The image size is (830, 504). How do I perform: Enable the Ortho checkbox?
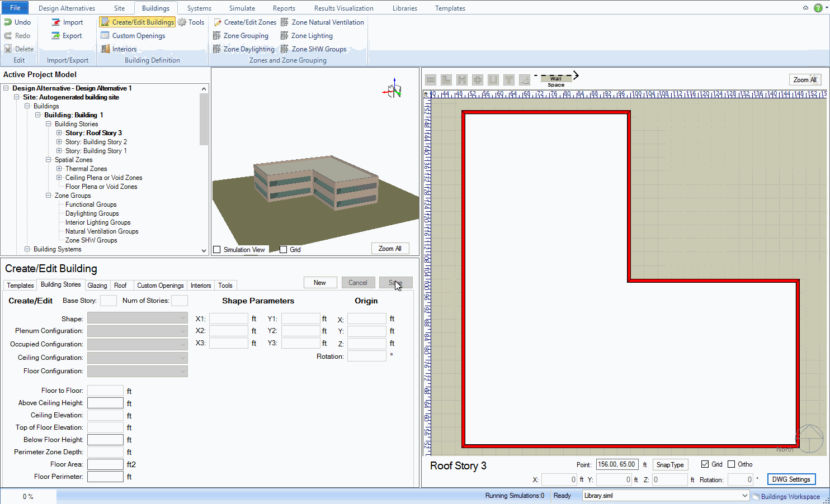point(732,464)
